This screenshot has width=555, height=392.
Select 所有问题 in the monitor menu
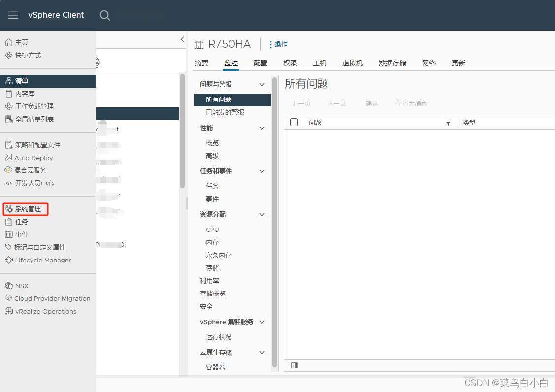pos(232,99)
